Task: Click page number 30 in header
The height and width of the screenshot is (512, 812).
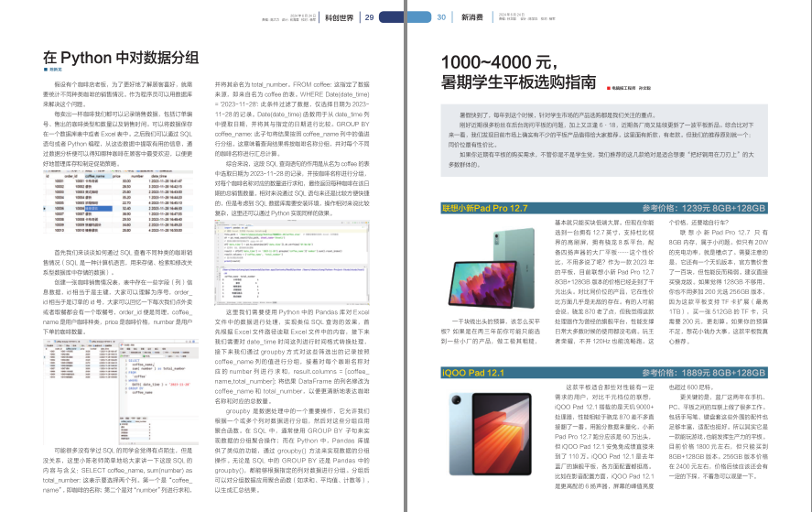Action: click(441, 17)
